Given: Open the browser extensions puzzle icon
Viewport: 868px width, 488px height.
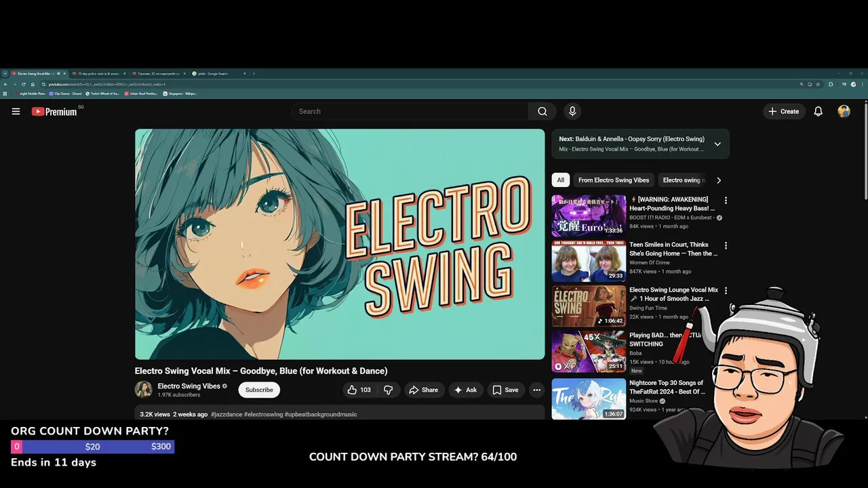Looking at the screenshot, I should click(831, 84).
